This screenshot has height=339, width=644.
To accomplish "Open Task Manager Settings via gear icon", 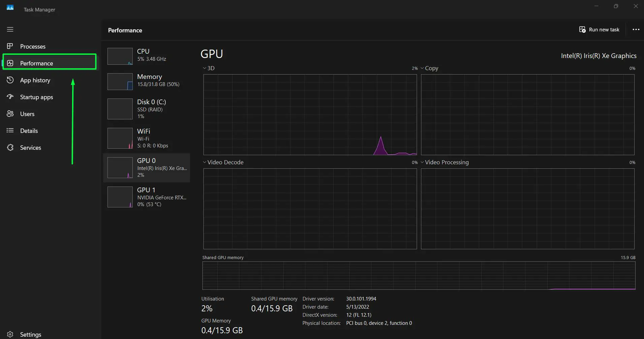I will click(10, 334).
